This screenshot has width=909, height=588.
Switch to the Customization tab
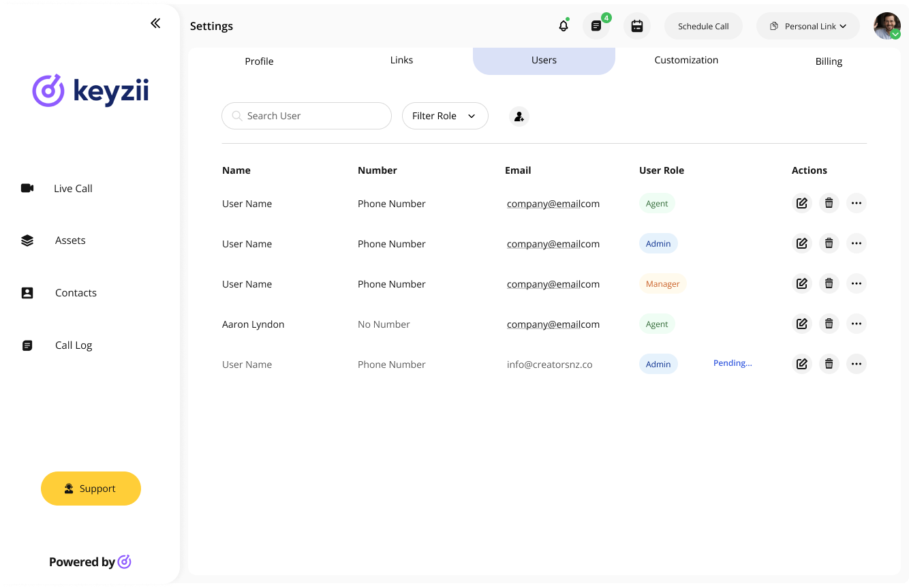click(x=686, y=60)
